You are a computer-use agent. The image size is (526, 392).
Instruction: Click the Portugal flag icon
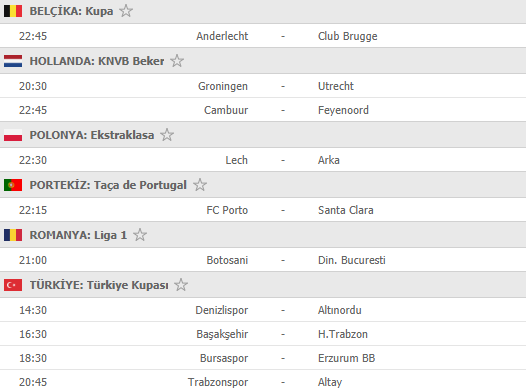coord(13,185)
